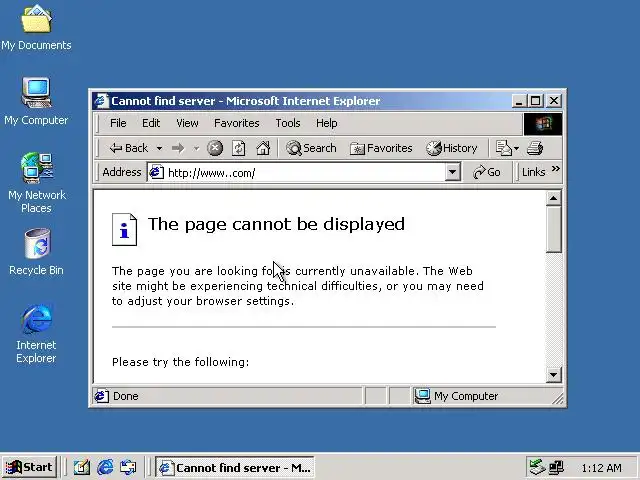Click the vertical scrollbar down arrow

(553, 375)
